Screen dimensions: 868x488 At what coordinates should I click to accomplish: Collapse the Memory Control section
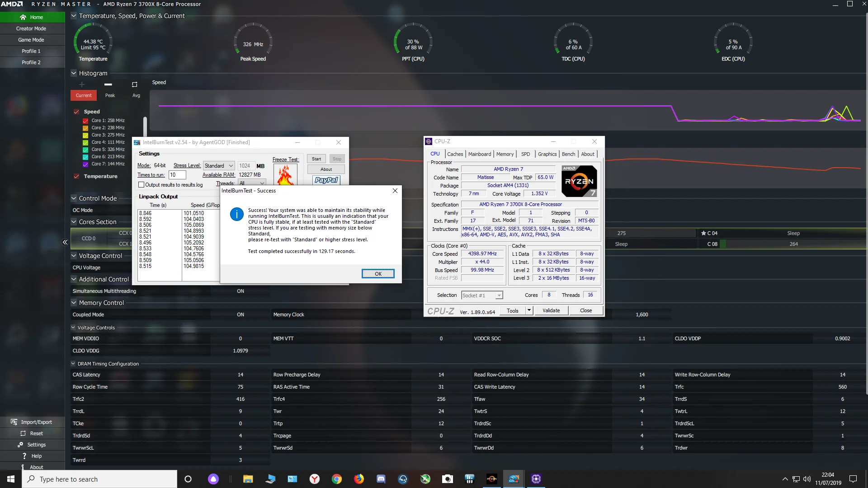(x=74, y=303)
